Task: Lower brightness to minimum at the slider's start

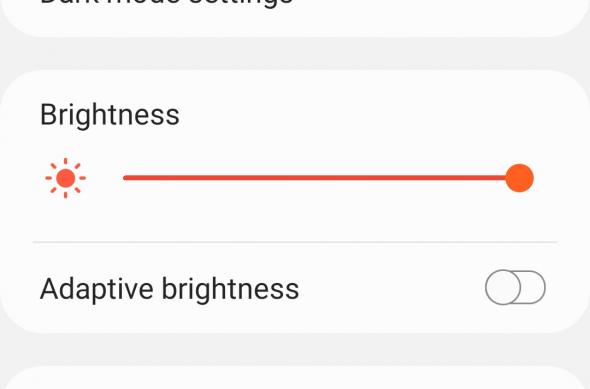Action: pos(125,178)
